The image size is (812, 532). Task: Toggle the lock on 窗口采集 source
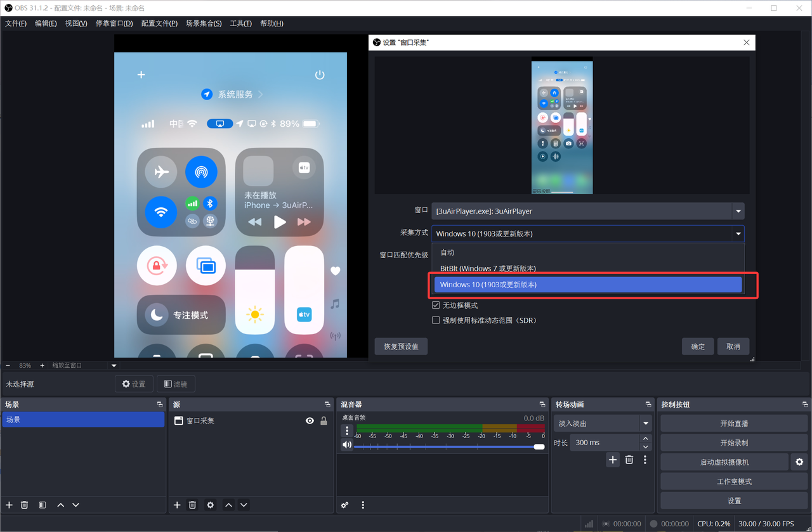pyautogui.click(x=324, y=420)
